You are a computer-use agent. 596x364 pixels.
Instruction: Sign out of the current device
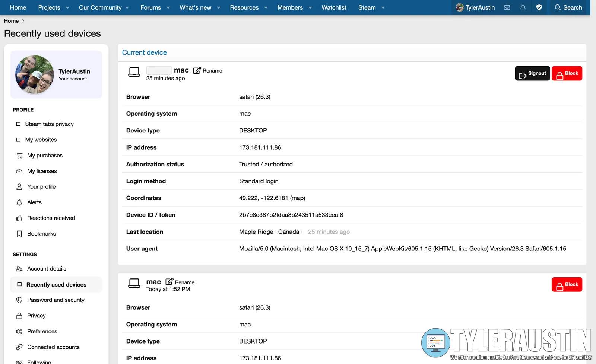[x=532, y=74]
